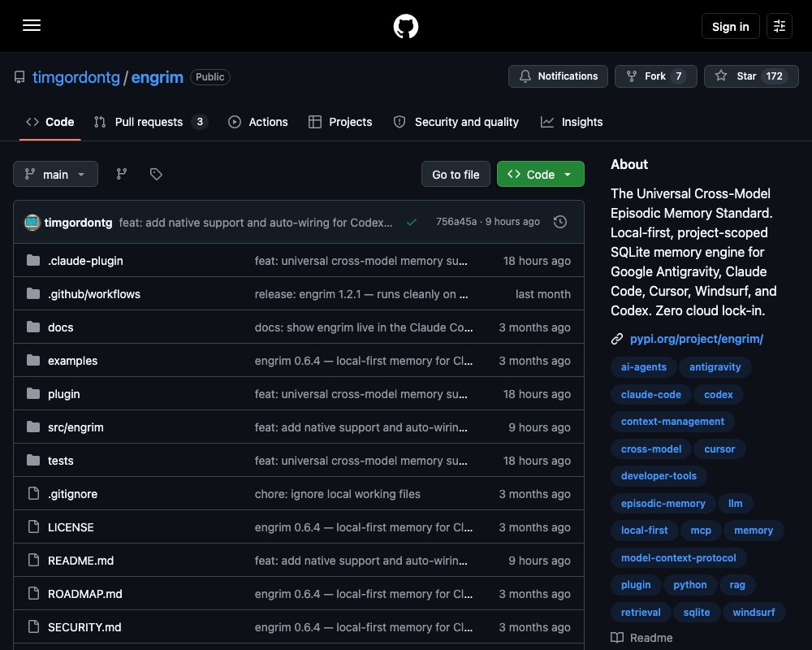The height and width of the screenshot is (650, 812).
Task: Click the ROADMAP.md file icon
Action: click(33, 593)
